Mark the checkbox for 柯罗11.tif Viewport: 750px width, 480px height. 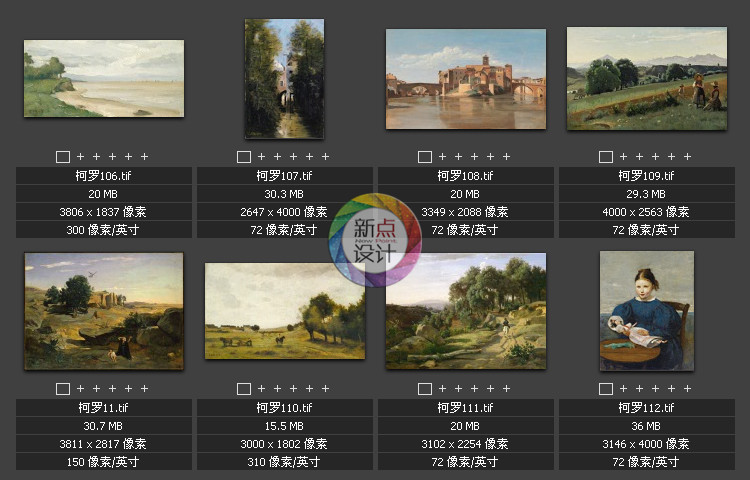click(x=63, y=389)
